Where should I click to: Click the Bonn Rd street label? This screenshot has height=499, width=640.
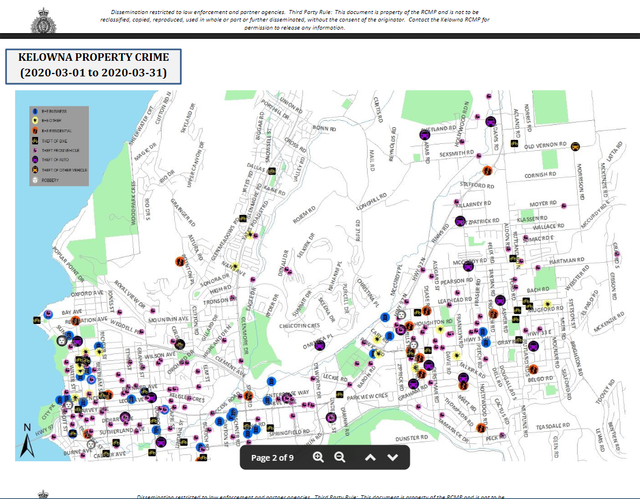tap(324, 128)
